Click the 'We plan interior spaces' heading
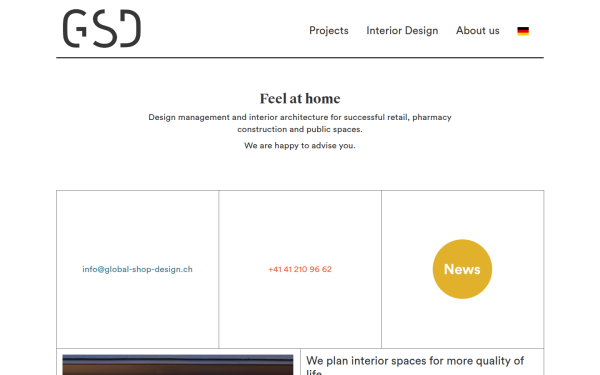The width and height of the screenshot is (600, 375). pos(415,365)
